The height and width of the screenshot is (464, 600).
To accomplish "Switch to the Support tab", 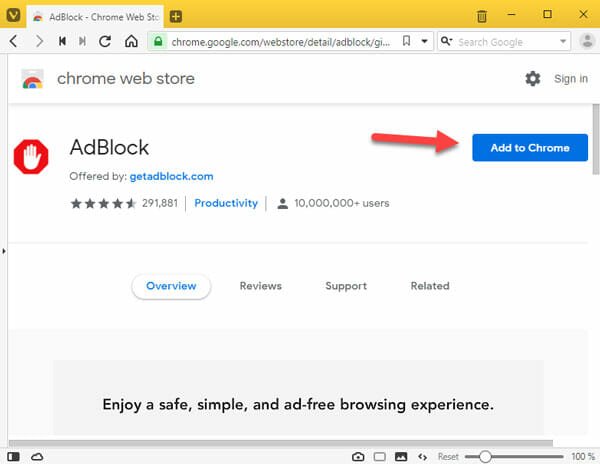I will click(x=346, y=286).
